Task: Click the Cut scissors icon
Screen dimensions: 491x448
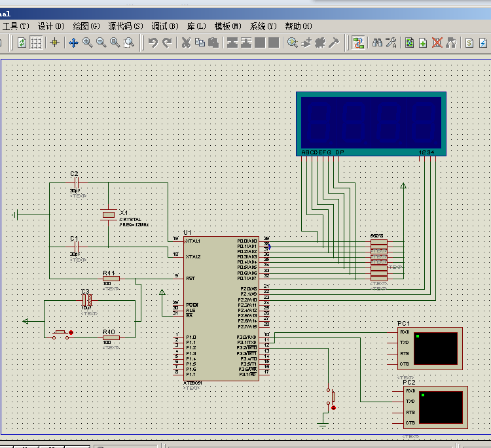Action: 186,43
